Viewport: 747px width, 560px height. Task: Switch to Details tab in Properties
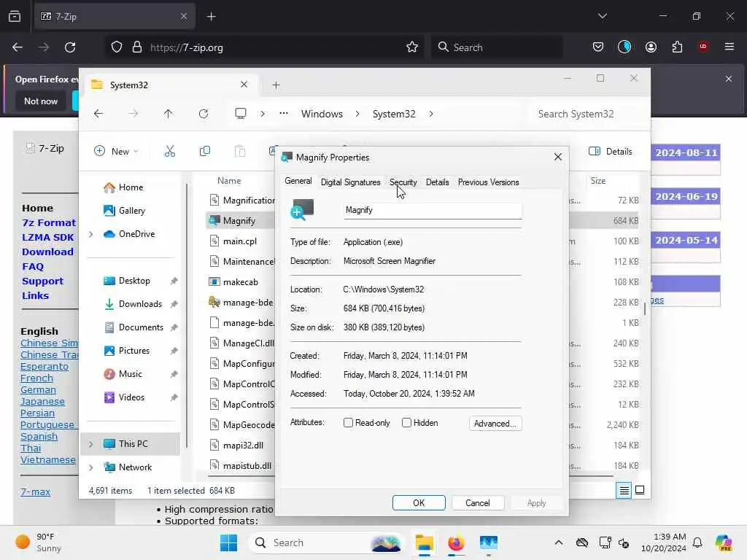tap(438, 182)
